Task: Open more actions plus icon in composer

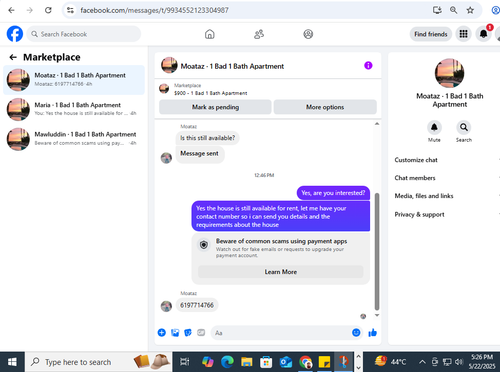Action: pyautogui.click(x=162, y=332)
